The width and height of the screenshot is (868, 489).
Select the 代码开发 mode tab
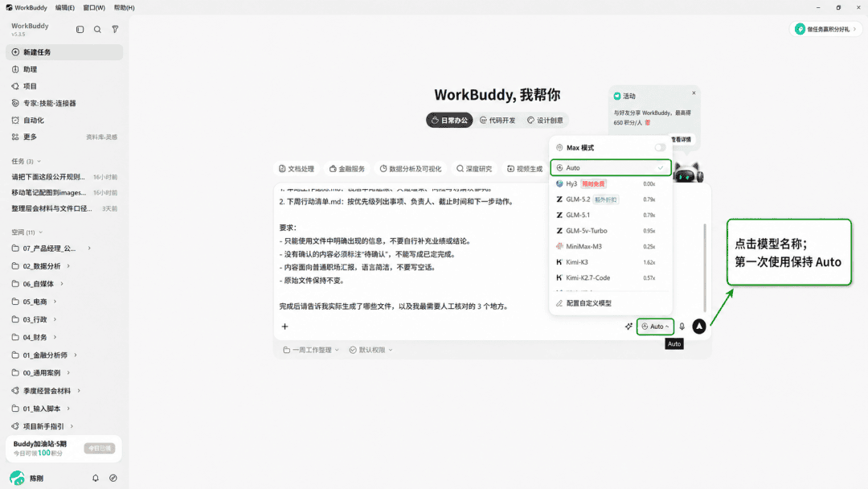tap(497, 120)
